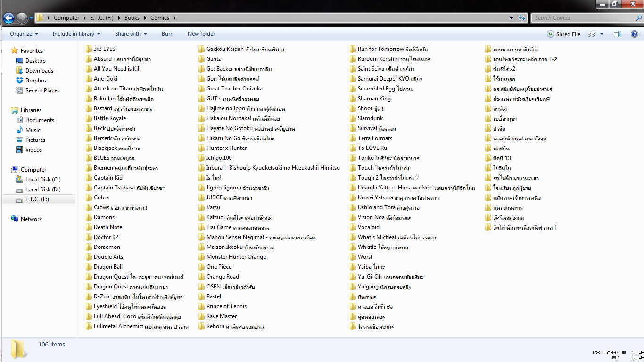The image size is (644, 362).
Task: Jump to Books in the address bar
Action: click(x=132, y=18)
